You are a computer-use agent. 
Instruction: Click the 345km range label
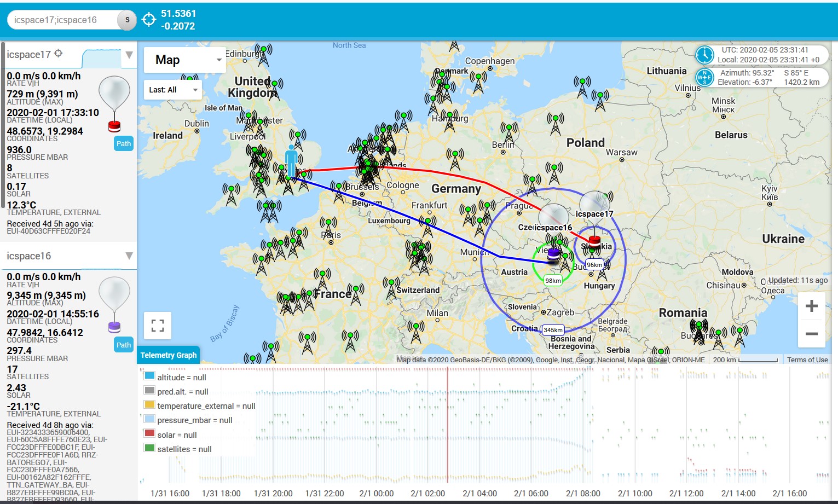pyautogui.click(x=553, y=330)
